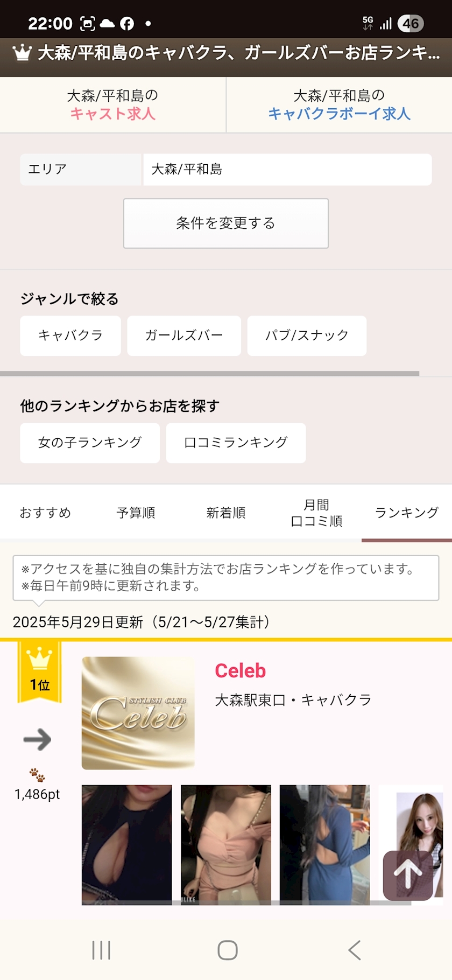
Task: Switch to the おすすめ tab
Action: 45,513
